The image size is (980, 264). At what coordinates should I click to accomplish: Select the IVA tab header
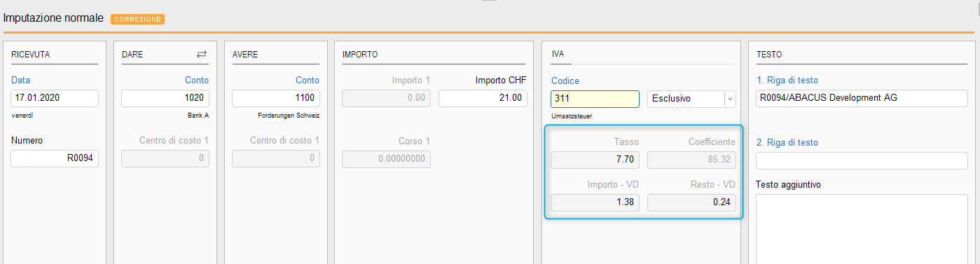(558, 54)
